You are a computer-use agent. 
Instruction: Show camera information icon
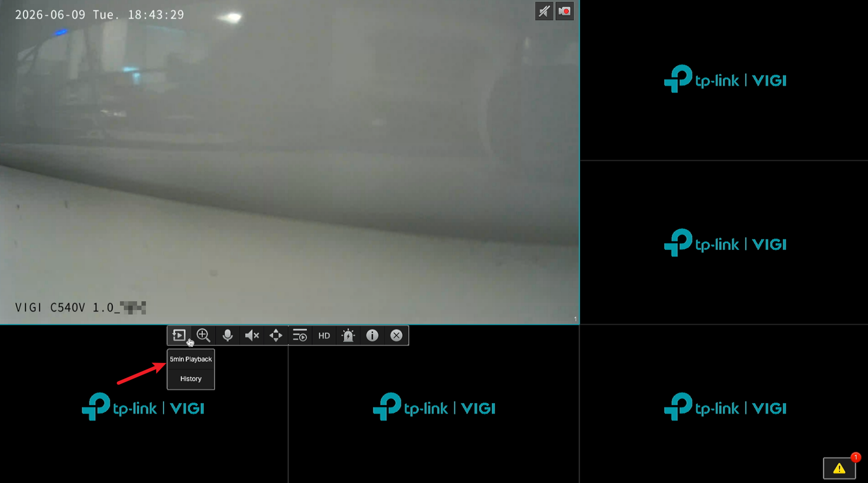tap(372, 335)
